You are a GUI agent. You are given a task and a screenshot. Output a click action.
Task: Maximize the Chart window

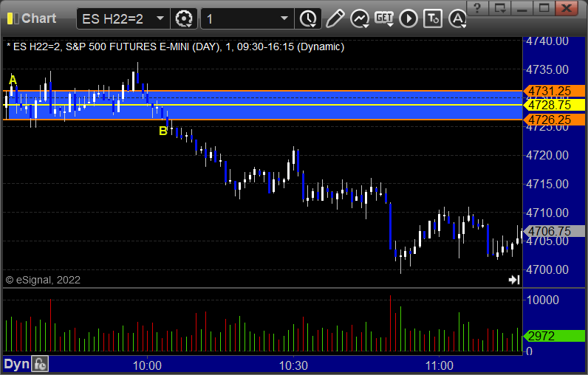coord(544,8)
